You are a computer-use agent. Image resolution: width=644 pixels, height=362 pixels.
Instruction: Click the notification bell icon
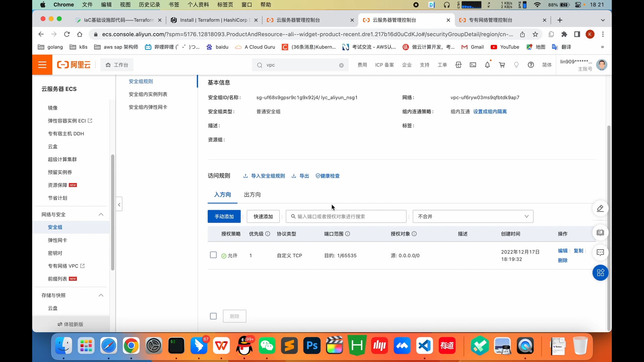[487, 65]
